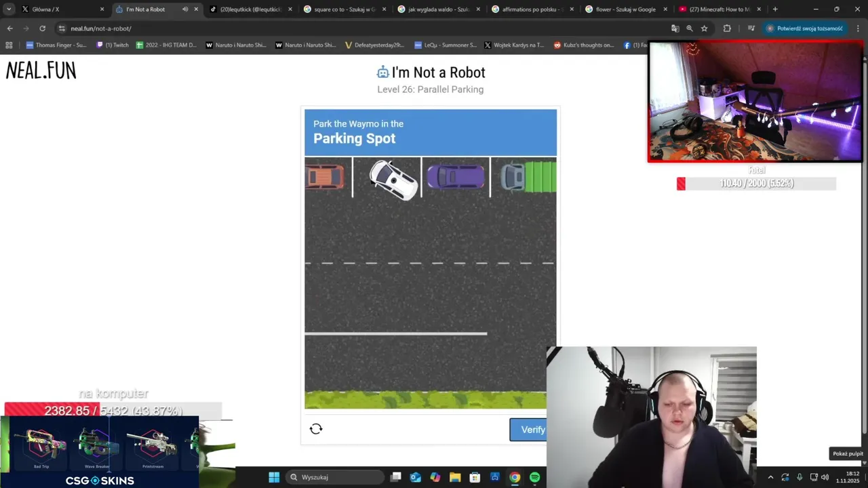
Task: Open the apps grid icon in bookmarks bar
Action: pos(9,45)
